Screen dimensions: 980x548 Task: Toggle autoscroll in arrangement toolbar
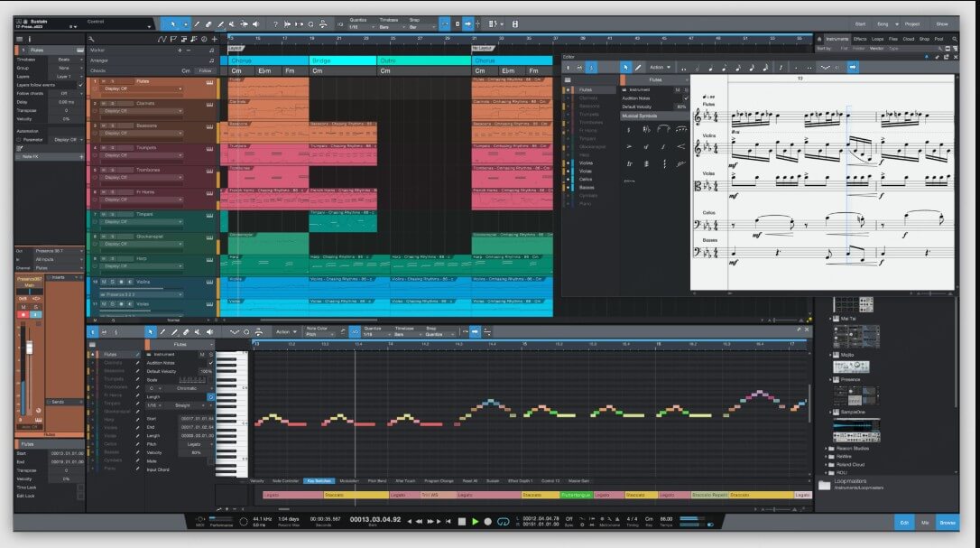(467, 24)
